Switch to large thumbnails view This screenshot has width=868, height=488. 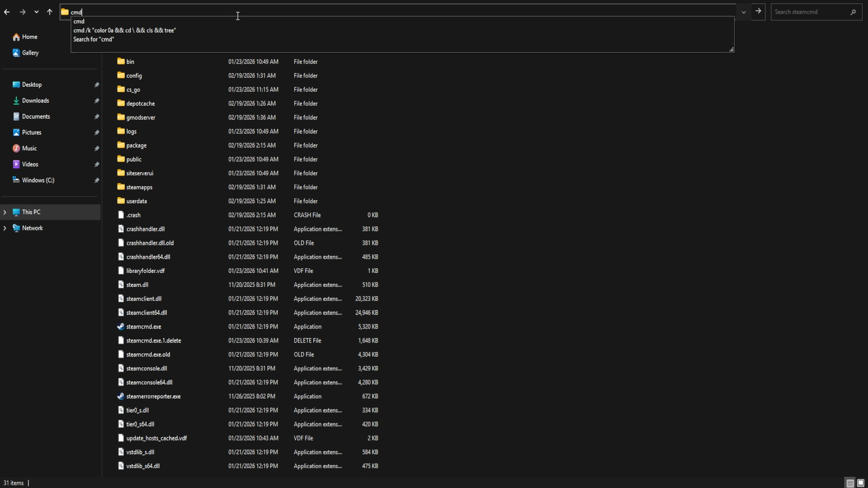(x=860, y=483)
